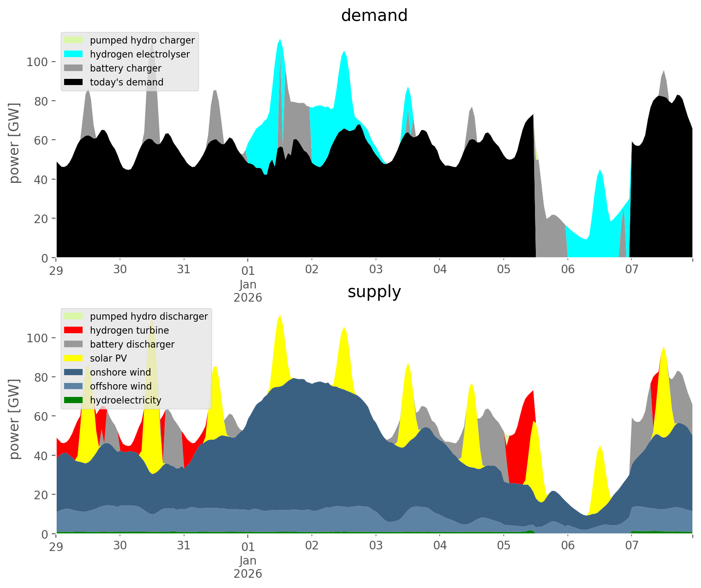This screenshot has width=701, height=588.
Task: Select the 04 date tick under demand chart
Action: (440, 270)
